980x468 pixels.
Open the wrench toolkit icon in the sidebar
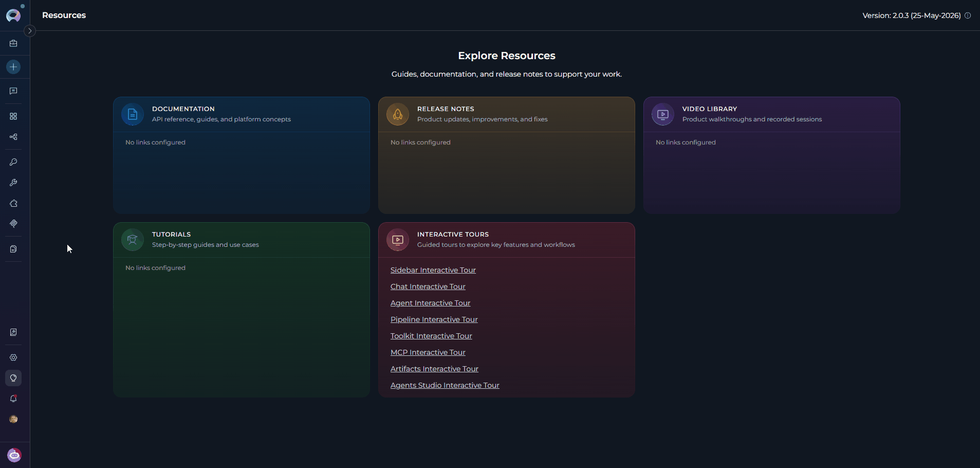tap(13, 183)
